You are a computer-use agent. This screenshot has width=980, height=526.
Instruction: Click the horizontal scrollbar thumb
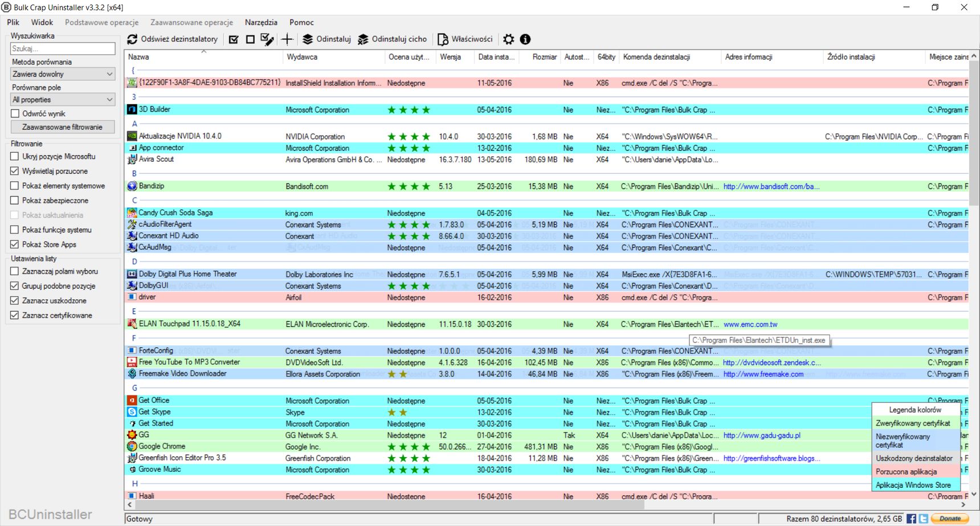pyautogui.click(x=389, y=505)
